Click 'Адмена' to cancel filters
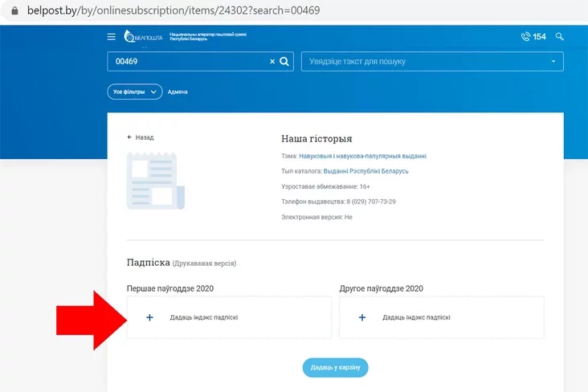Viewport: 588px width, 392px height. point(178,92)
